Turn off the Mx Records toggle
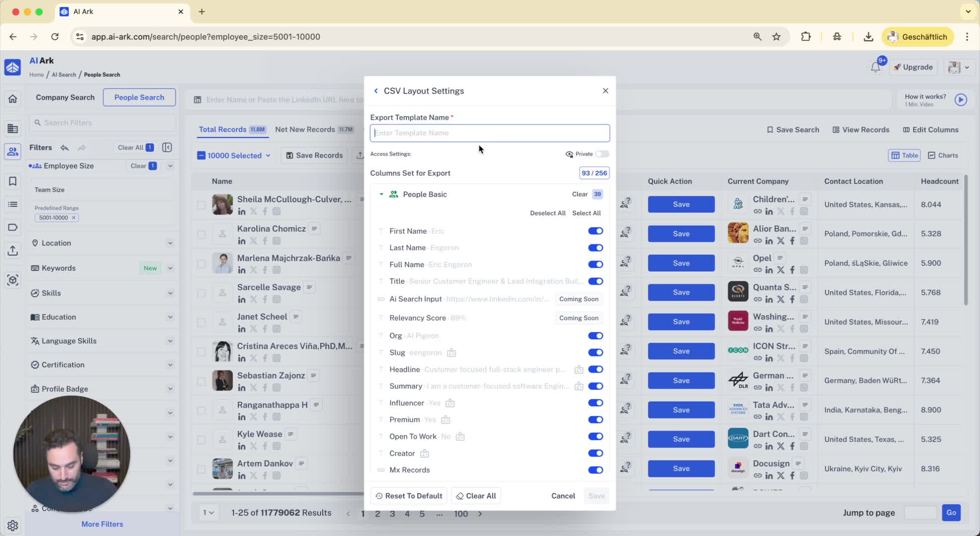 595,470
